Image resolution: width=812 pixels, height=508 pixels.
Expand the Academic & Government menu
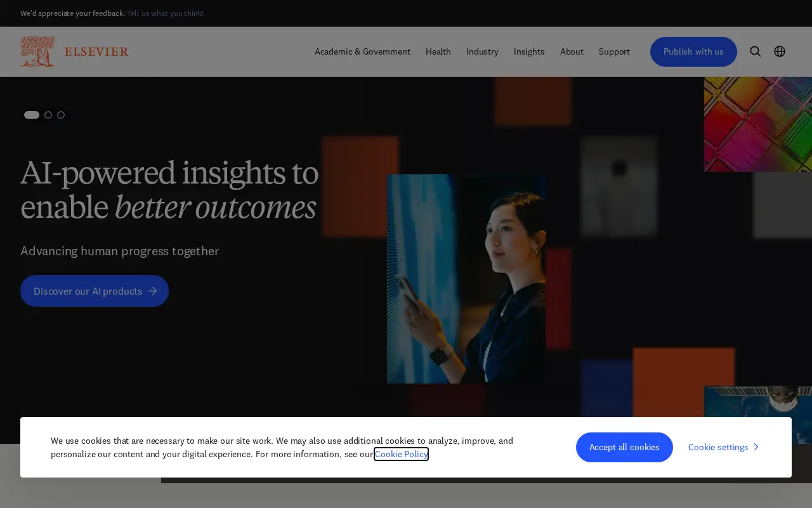pyautogui.click(x=362, y=51)
